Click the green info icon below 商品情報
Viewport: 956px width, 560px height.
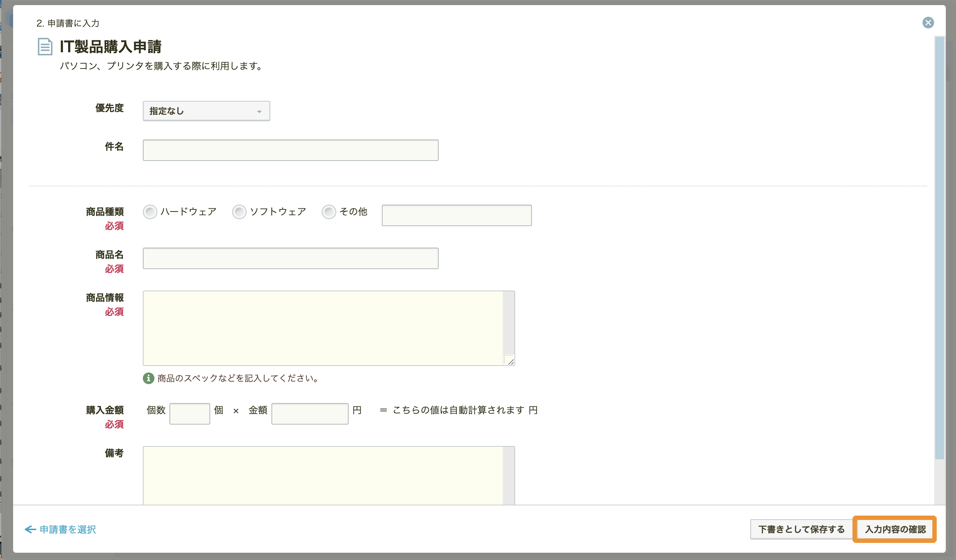point(148,378)
